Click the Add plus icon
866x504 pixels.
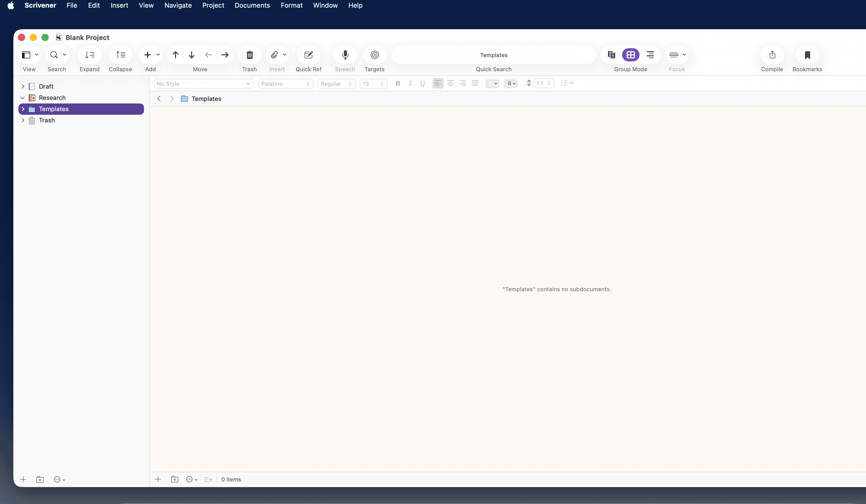pyautogui.click(x=147, y=55)
